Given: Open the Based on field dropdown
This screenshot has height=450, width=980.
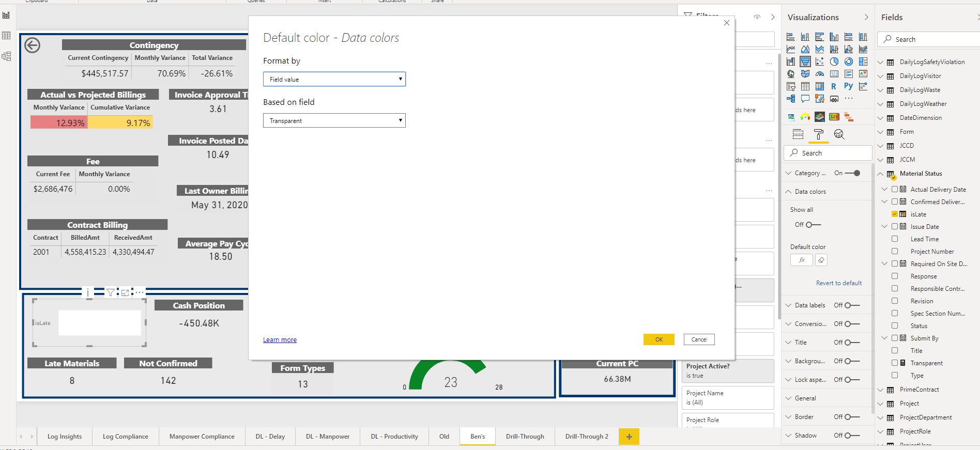Looking at the screenshot, I should tap(334, 120).
